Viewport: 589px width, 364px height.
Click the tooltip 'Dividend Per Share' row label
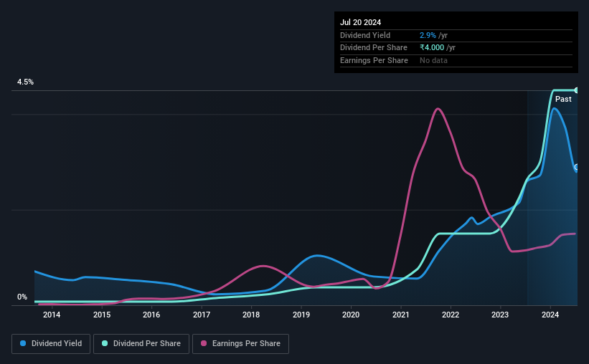tap(373, 48)
